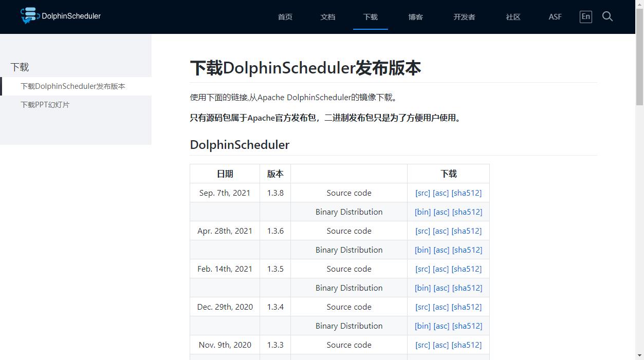Select the 开发者 navigation tab
Image resolution: width=644 pixels, height=360 pixels.
(464, 17)
